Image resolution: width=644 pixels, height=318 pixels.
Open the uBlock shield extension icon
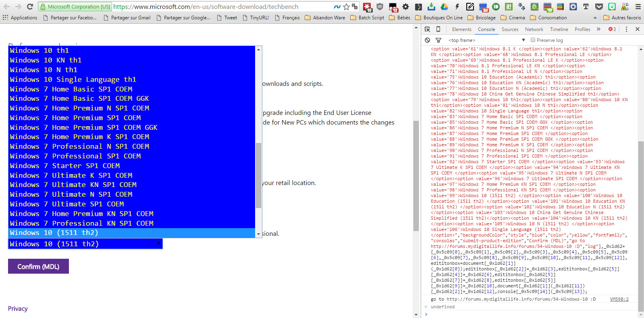pyautogui.click(x=380, y=6)
